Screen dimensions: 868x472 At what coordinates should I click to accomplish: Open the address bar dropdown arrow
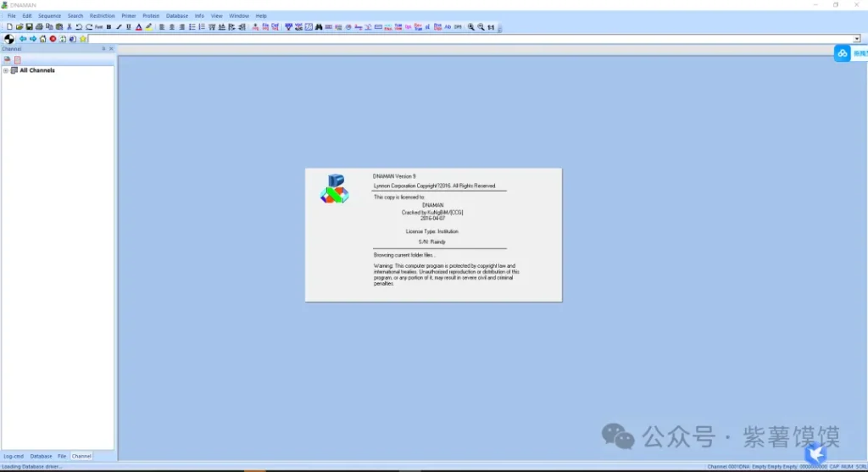point(856,39)
